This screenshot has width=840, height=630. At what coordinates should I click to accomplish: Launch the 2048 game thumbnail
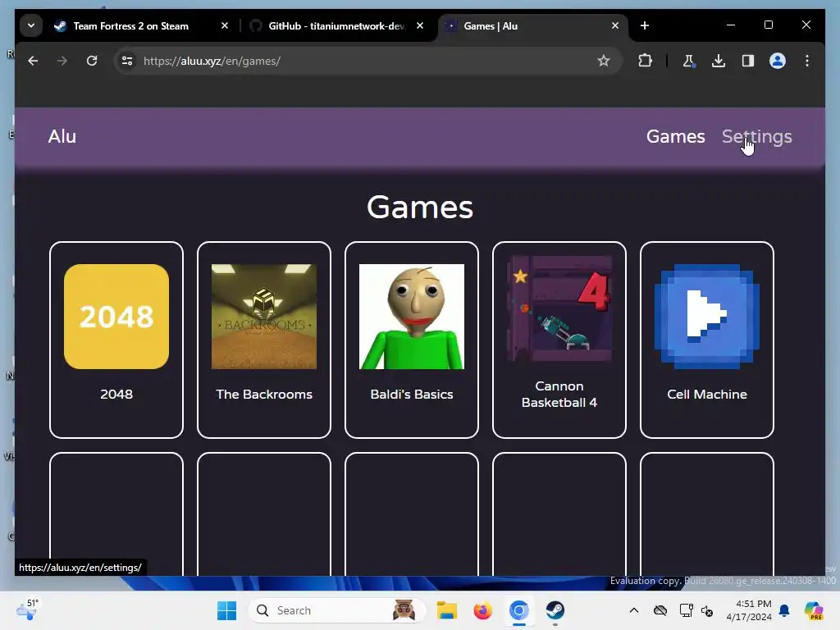(116, 317)
